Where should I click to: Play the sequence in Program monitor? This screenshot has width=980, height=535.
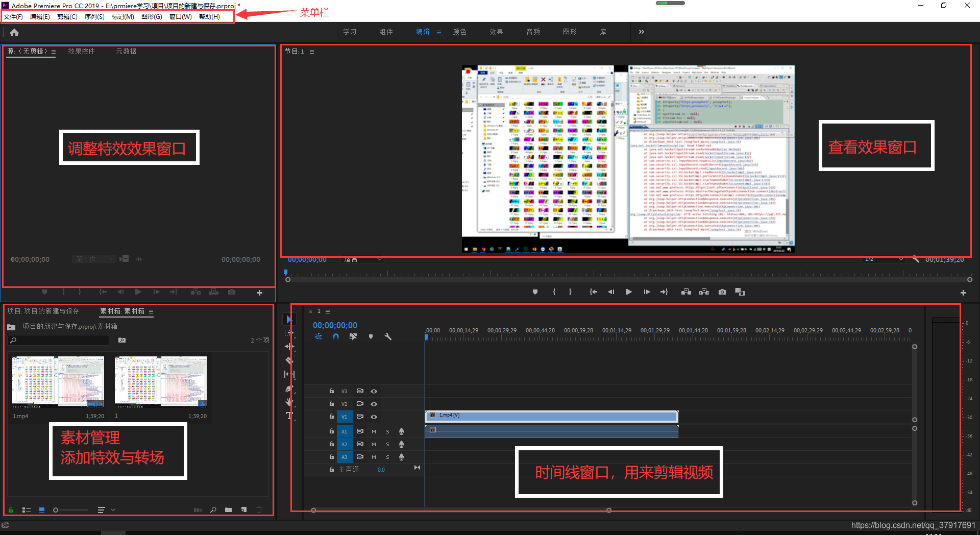pos(629,292)
